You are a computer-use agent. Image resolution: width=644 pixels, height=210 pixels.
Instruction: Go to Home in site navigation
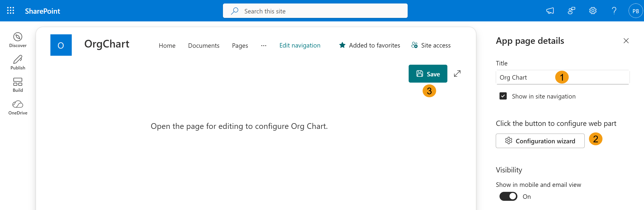pyautogui.click(x=167, y=45)
